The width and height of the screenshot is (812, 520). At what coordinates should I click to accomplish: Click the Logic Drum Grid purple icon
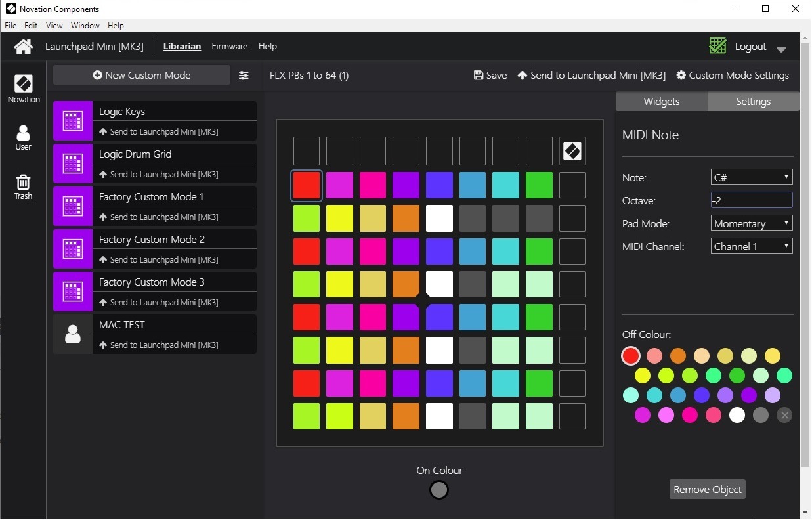[73, 163]
